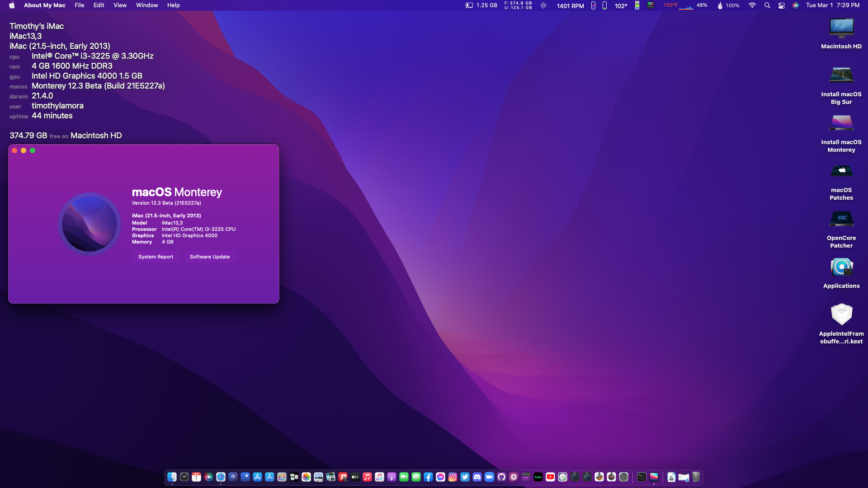Open Spotlight search in menu bar
Screen dimensions: 868x488
[767, 5]
